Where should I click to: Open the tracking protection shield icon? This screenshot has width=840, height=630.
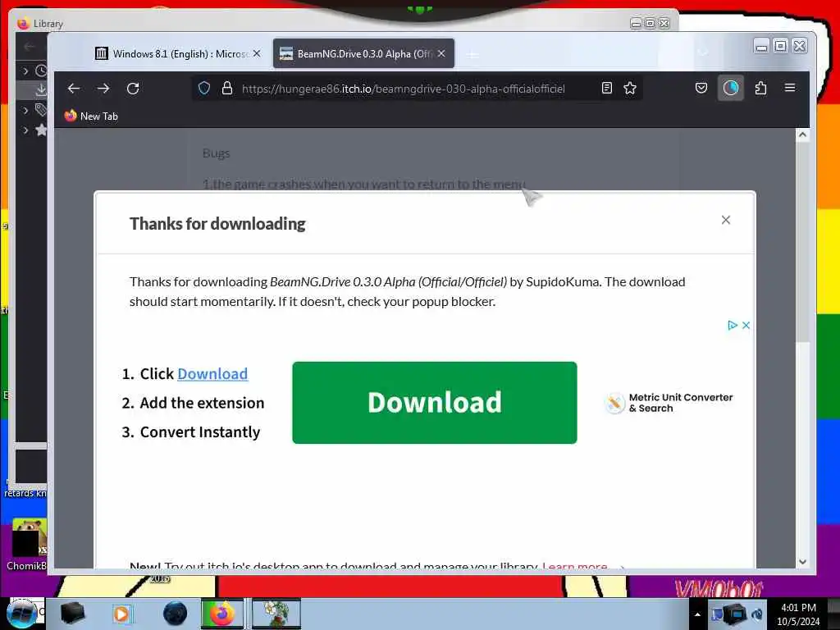[204, 88]
